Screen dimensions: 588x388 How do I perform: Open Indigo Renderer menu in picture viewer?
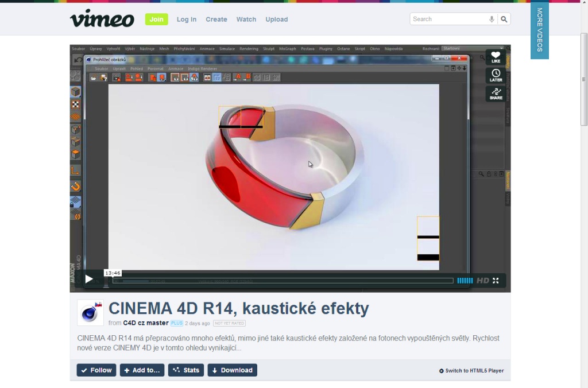click(203, 69)
